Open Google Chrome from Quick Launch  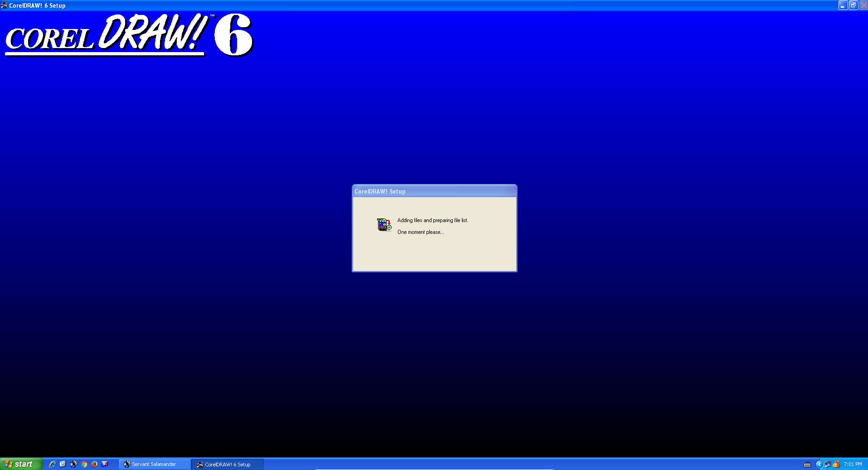coord(84,464)
